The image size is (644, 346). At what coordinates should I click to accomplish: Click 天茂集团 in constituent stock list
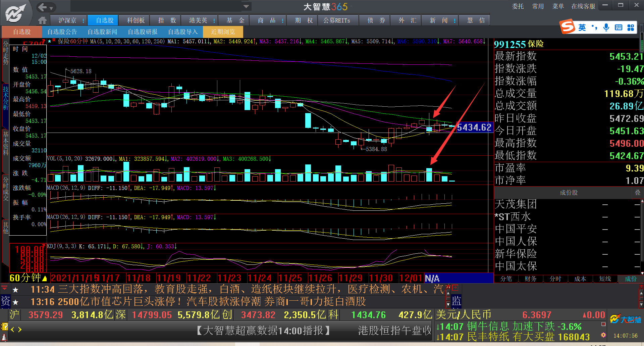pyautogui.click(x=516, y=204)
